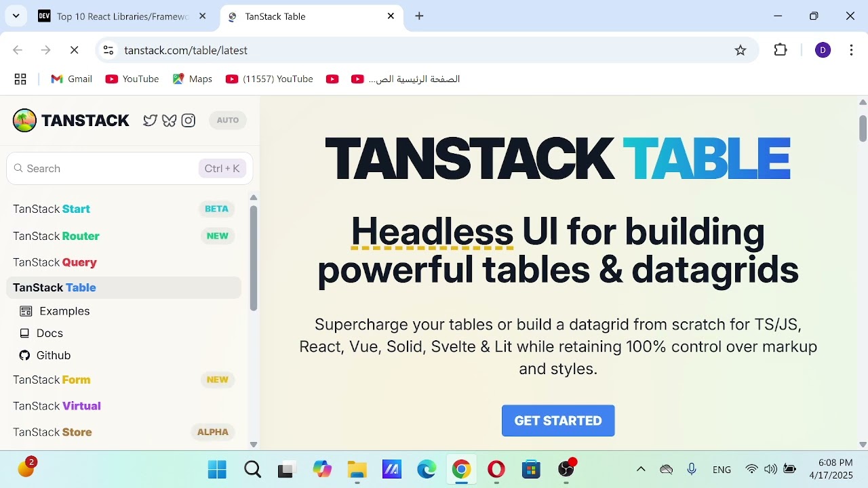Open ENG language switcher
The image size is (868, 488).
coord(722,469)
